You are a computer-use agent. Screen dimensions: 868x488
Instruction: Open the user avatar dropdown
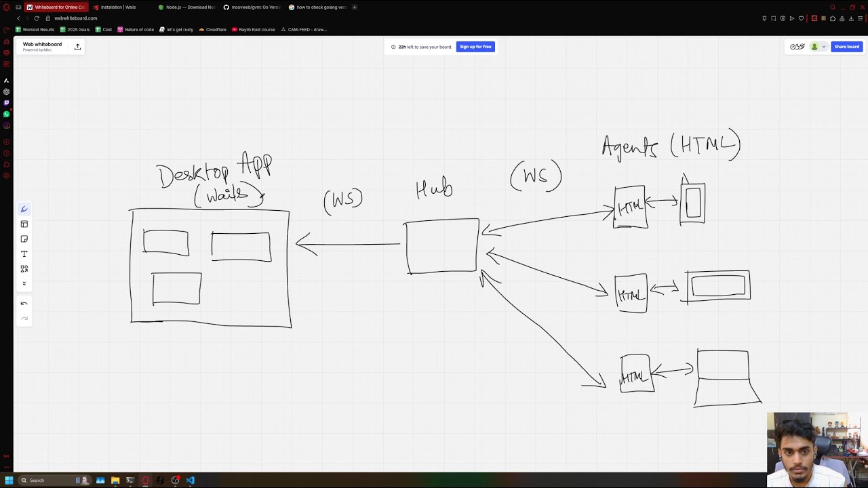(x=818, y=47)
